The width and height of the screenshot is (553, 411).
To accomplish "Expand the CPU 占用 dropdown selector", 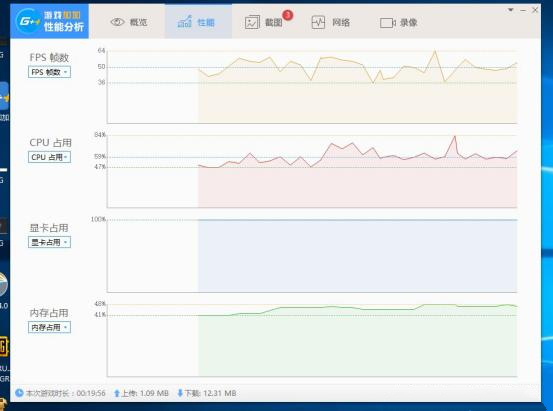I will point(49,157).
